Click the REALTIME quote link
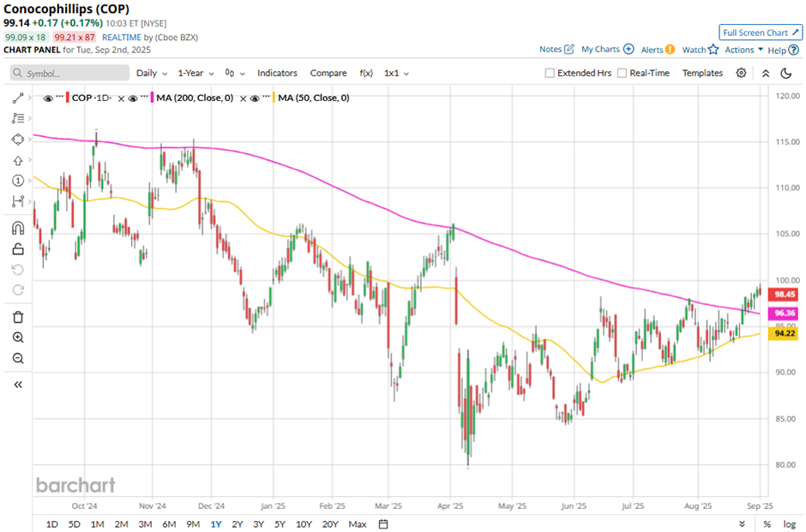Screen dimensions: 806x532 [121, 37]
